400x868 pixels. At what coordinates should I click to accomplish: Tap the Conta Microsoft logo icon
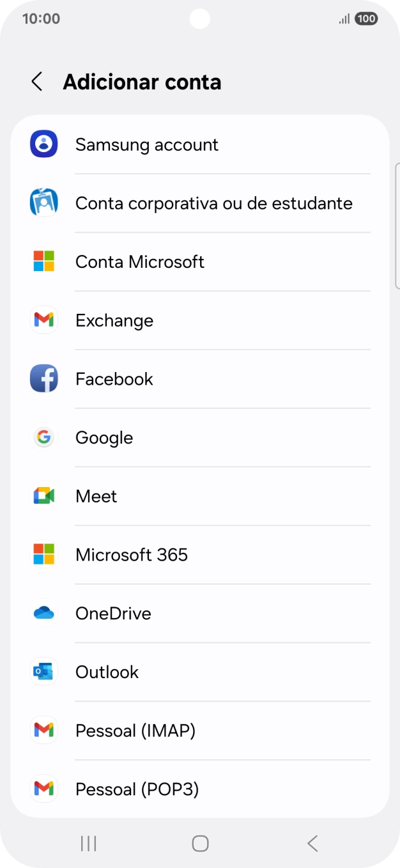[x=44, y=261]
